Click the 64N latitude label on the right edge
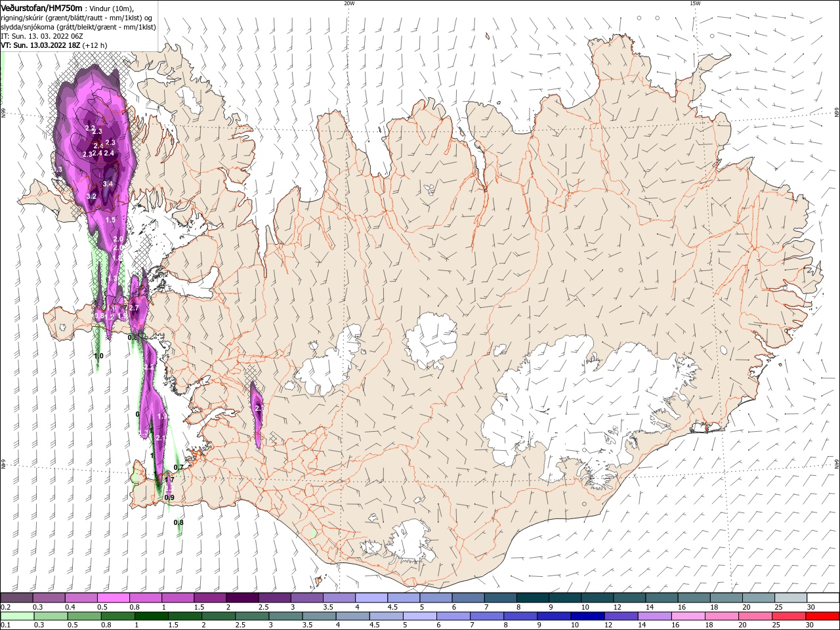This screenshot has width=840, height=630. pyautogui.click(x=837, y=465)
